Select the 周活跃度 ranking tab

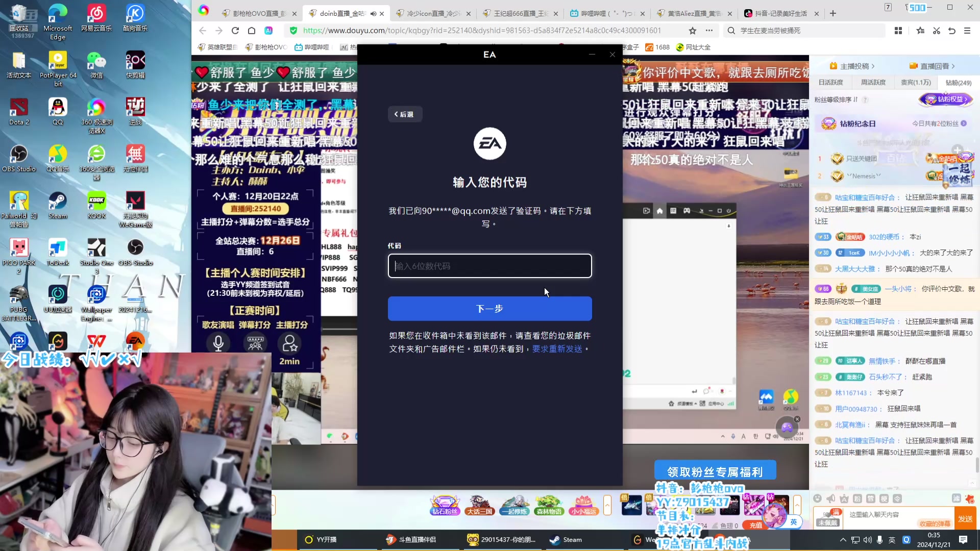(873, 83)
